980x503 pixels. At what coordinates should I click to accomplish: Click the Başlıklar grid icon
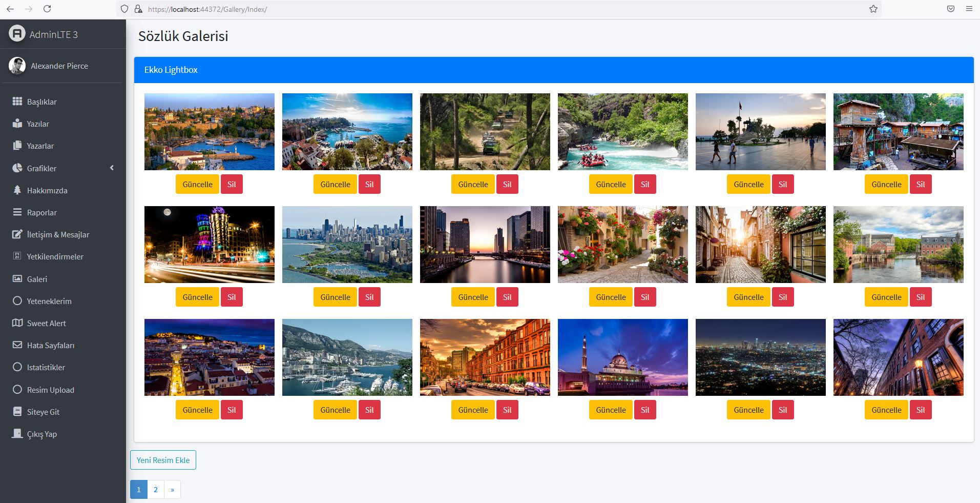(17, 102)
